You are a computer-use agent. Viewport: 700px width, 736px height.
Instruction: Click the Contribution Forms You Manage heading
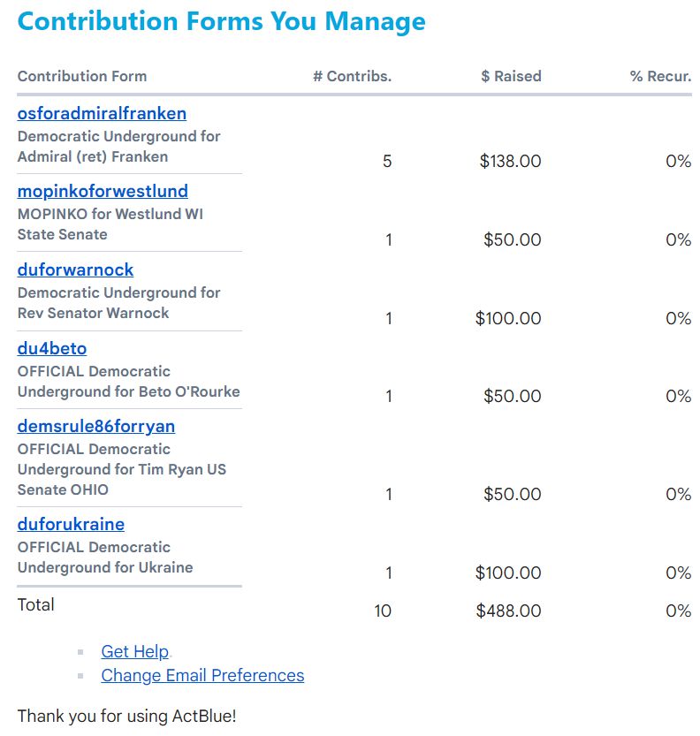tap(222, 21)
